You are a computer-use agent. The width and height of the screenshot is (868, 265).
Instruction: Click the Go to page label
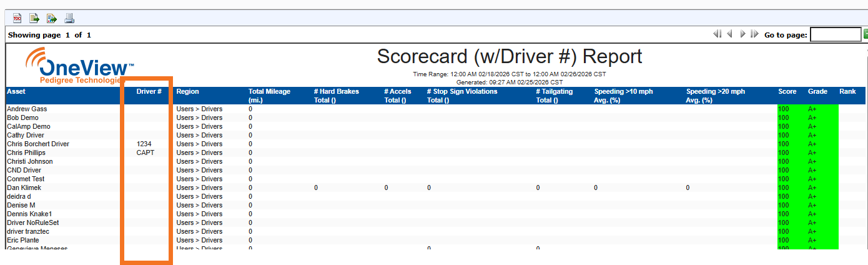pyautogui.click(x=786, y=35)
